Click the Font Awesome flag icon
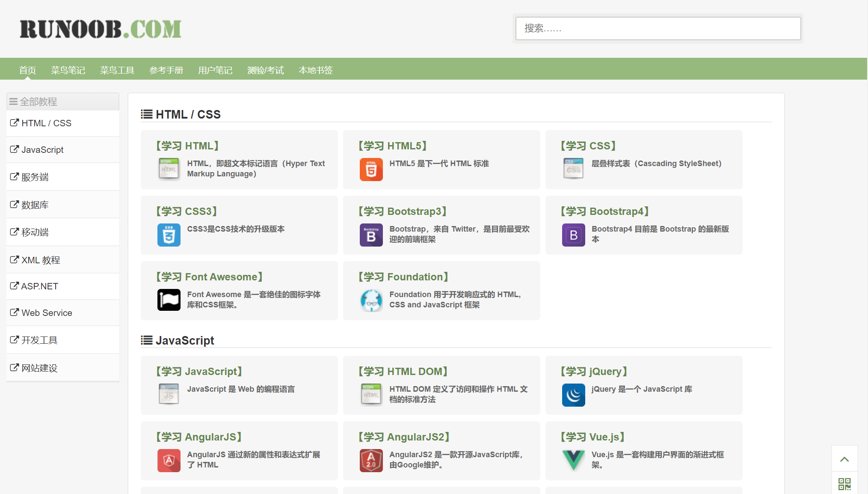This screenshot has width=868, height=494. (x=169, y=300)
